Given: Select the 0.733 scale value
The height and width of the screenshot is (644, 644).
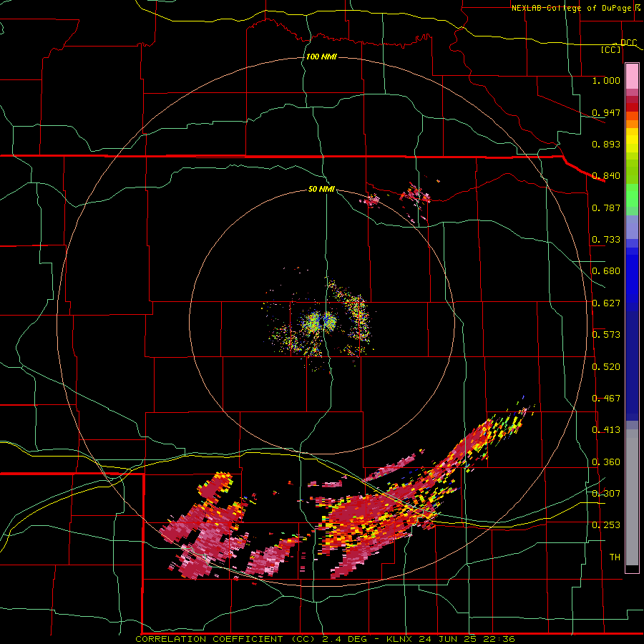Looking at the screenshot, I should tap(606, 240).
